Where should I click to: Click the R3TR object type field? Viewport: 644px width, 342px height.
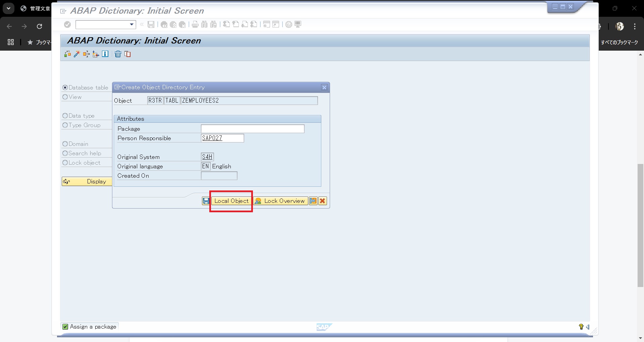[155, 101]
